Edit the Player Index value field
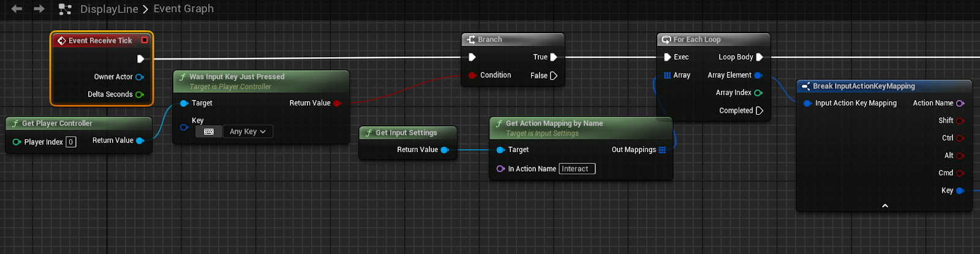Screen dimensions: 980x254 click(x=71, y=142)
